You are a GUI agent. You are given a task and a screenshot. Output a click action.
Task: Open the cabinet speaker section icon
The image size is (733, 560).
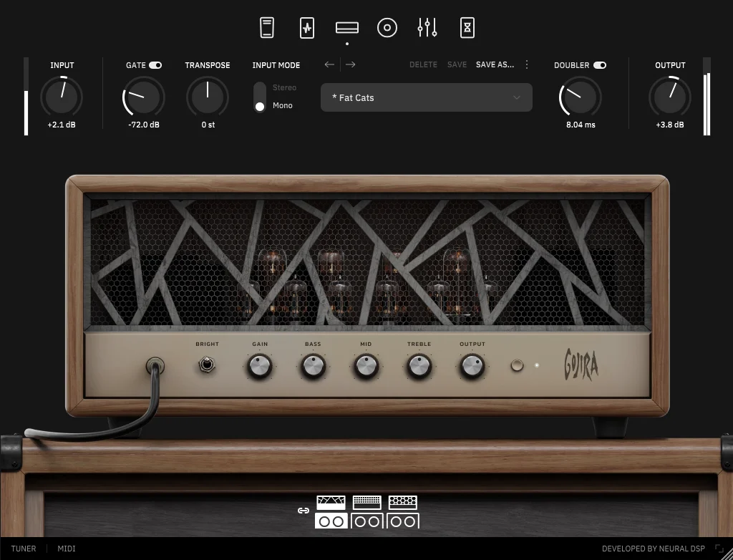coord(387,28)
